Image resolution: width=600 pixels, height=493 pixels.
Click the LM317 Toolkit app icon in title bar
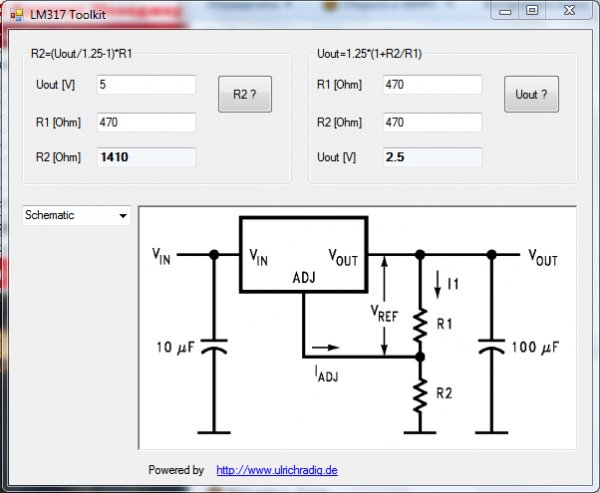click(17, 15)
